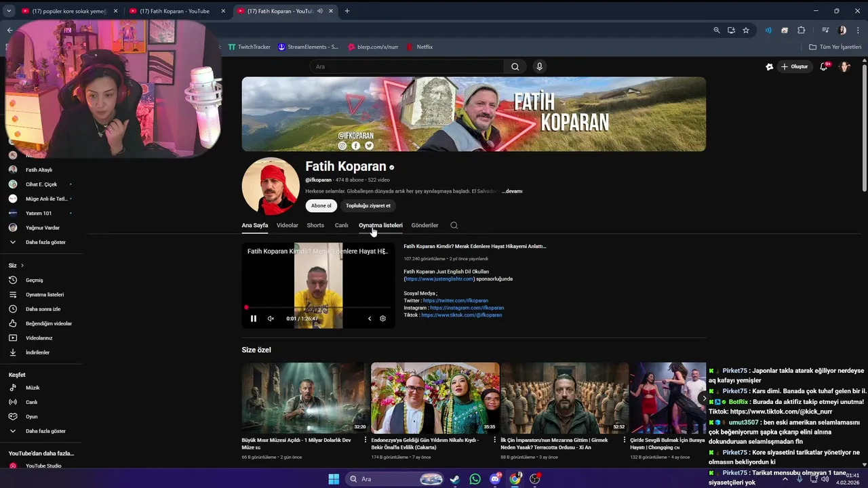
Task: Click Abone ol subscribe button
Action: pyautogui.click(x=321, y=205)
